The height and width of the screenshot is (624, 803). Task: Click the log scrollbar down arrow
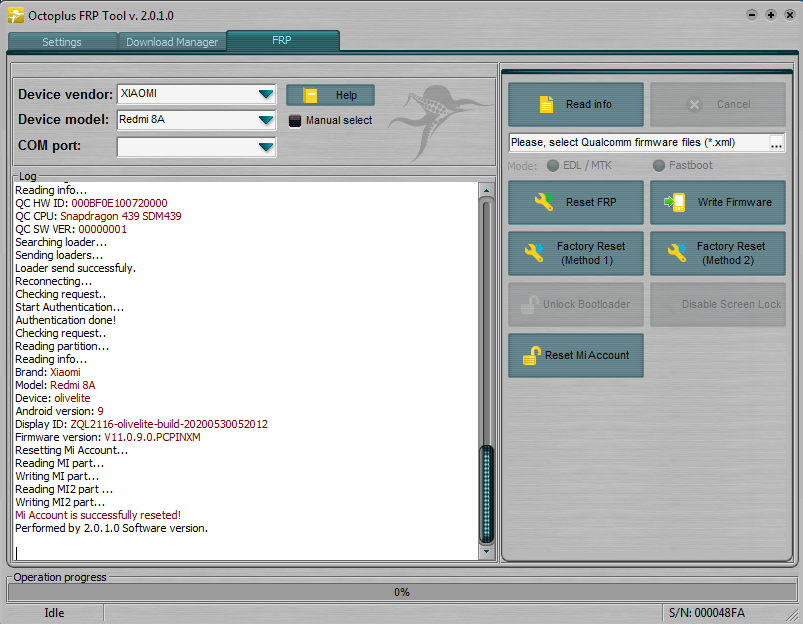pyautogui.click(x=487, y=551)
